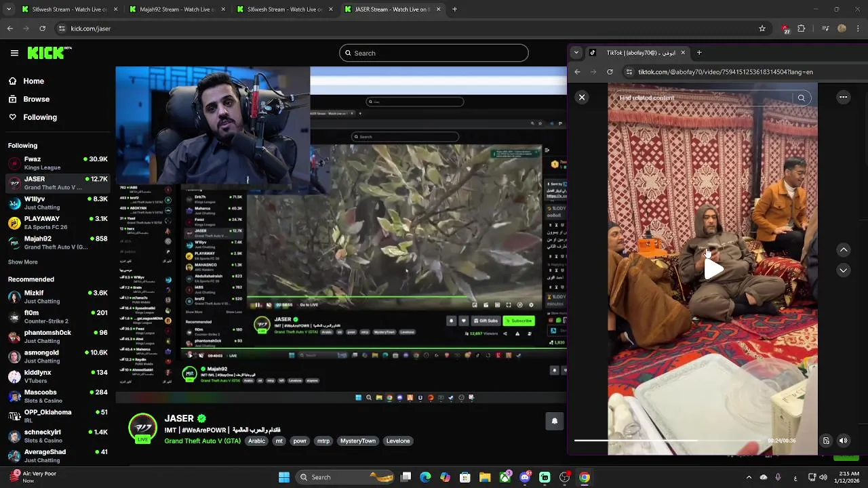Go to next TikTok video
The image size is (868, 488).
(844, 270)
